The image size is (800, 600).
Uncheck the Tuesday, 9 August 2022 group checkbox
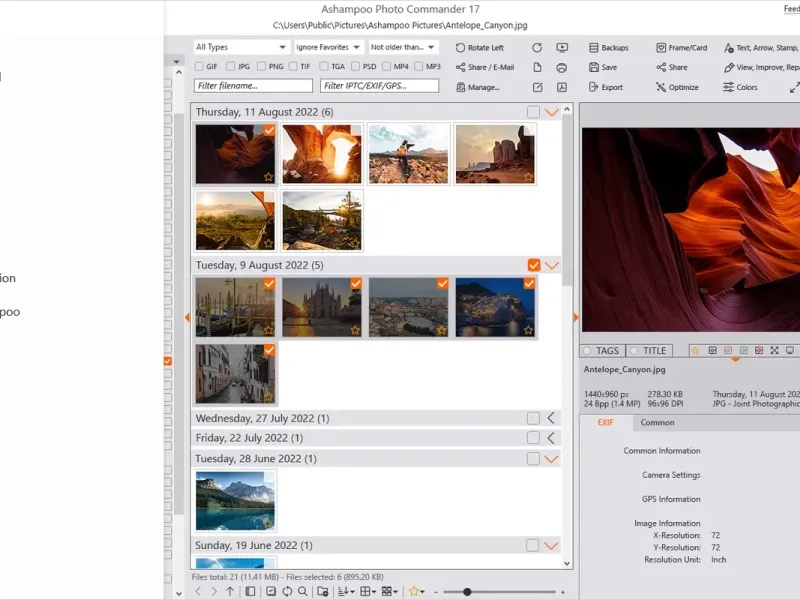coord(533,265)
